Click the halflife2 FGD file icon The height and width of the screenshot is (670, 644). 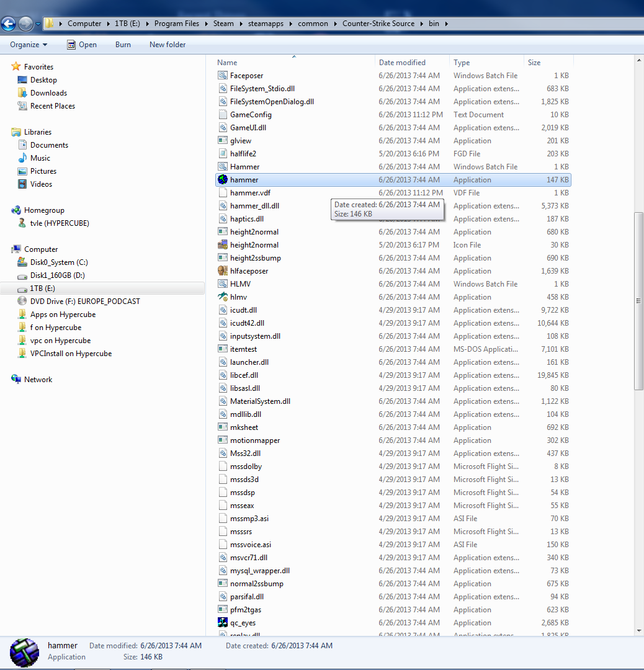(x=223, y=154)
